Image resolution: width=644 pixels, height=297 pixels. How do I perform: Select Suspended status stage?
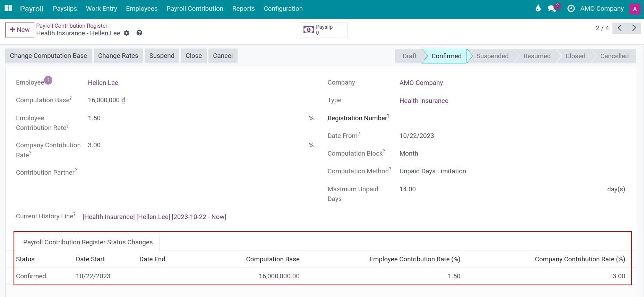tap(492, 56)
